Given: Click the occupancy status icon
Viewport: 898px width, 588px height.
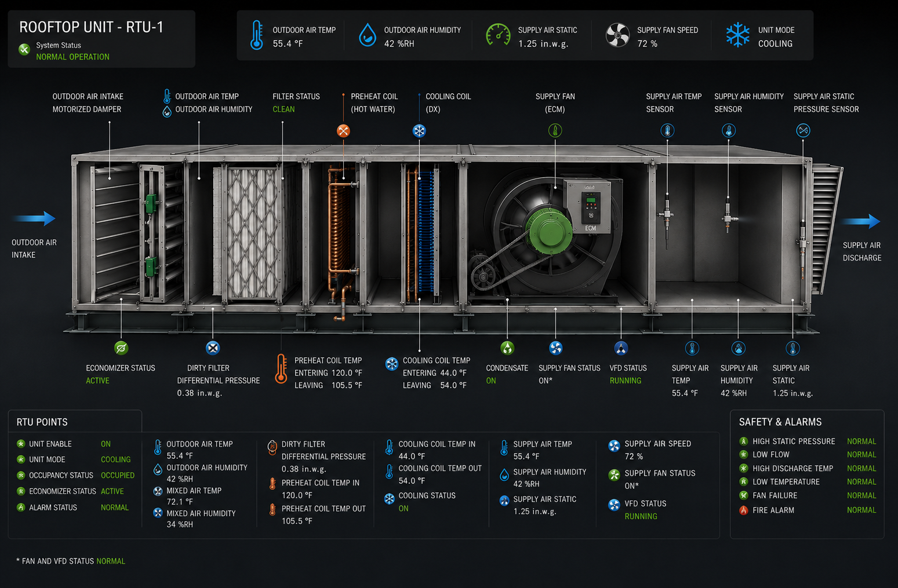Looking at the screenshot, I should (21, 475).
